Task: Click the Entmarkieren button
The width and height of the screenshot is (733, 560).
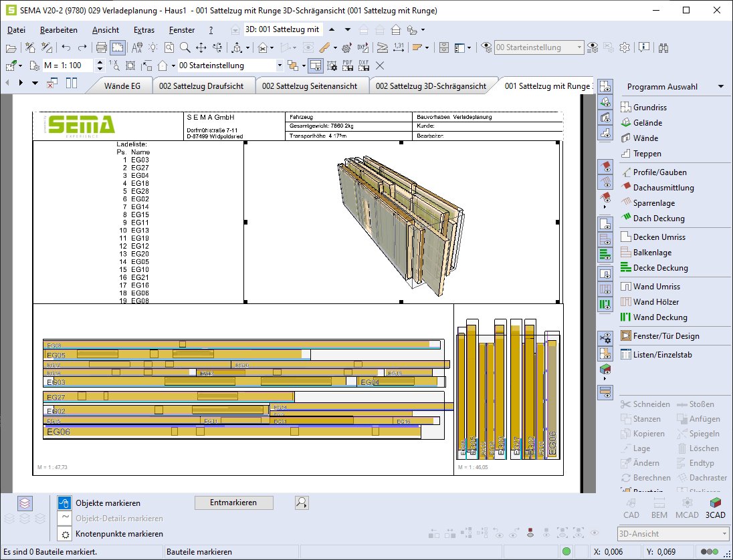Action: pos(233,503)
